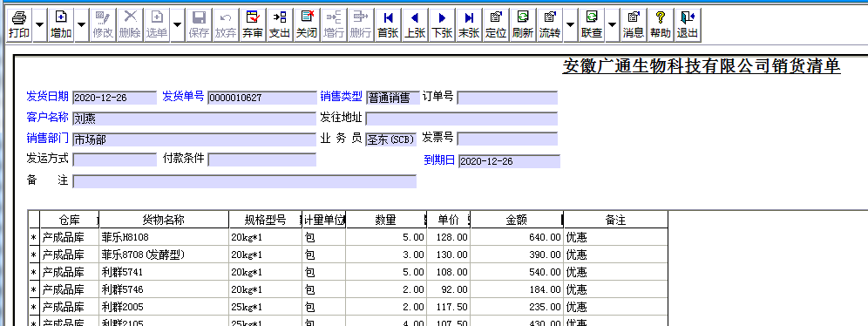The width and height of the screenshot is (868, 326).
Task: Click the row marker for 菲乐H8108
Action: pos(34,237)
